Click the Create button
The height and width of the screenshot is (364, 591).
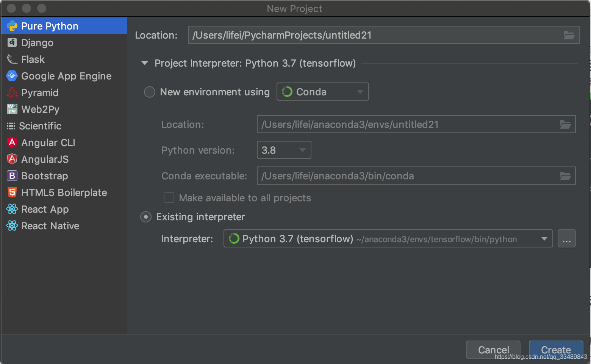pos(556,350)
